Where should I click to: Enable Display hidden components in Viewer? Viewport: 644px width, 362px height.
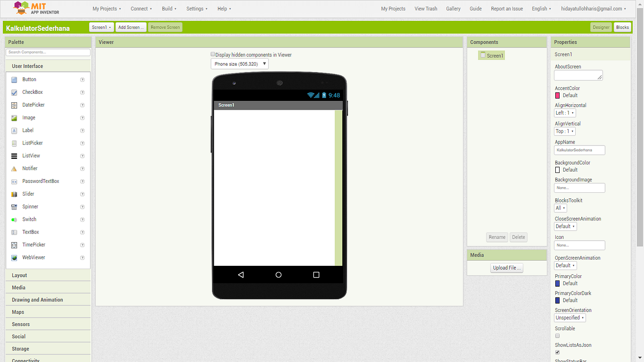[x=213, y=54]
